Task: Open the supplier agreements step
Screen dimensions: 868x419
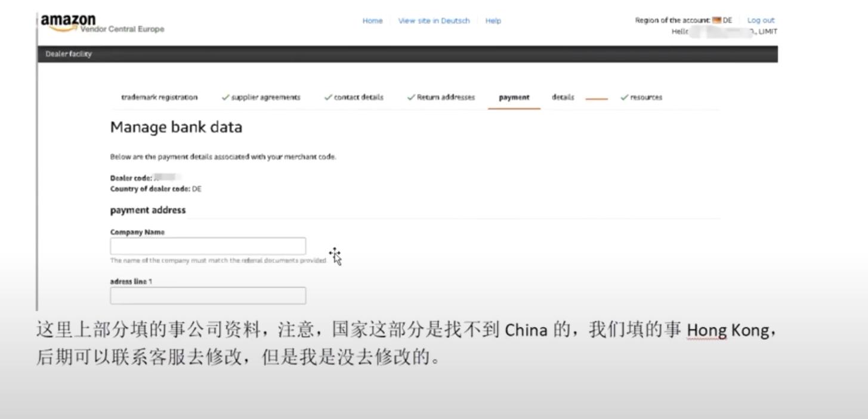Action: click(265, 97)
